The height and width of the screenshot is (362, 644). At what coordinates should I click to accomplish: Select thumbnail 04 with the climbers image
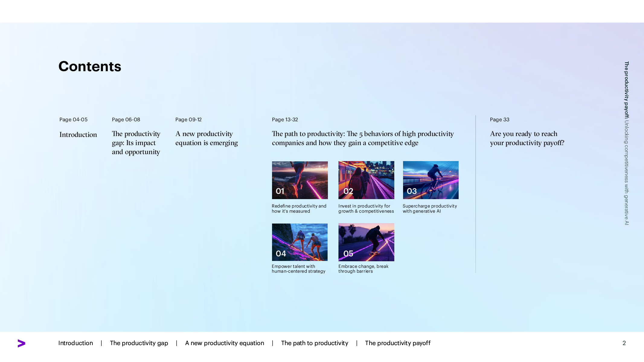click(x=300, y=242)
